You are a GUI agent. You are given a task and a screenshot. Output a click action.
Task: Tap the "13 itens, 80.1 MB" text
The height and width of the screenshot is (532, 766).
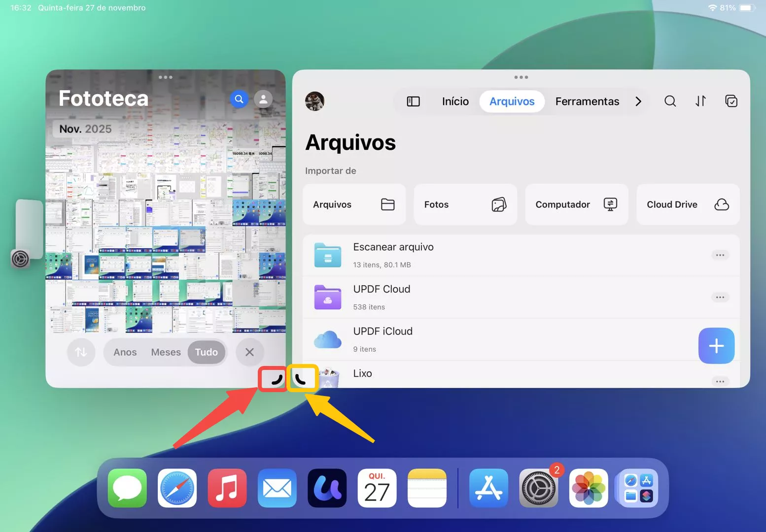click(382, 265)
